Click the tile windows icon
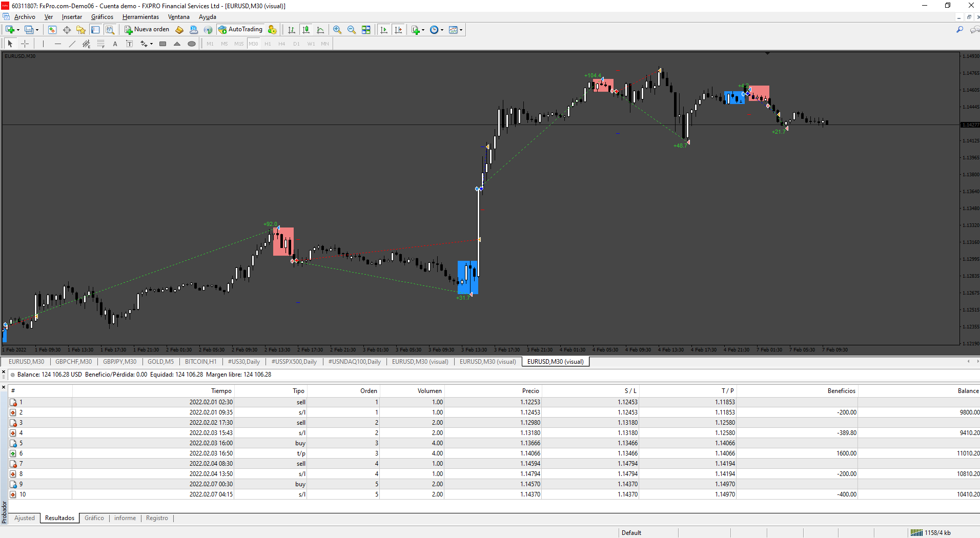This screenshot has height=538, width=980. tap(366, 30)
